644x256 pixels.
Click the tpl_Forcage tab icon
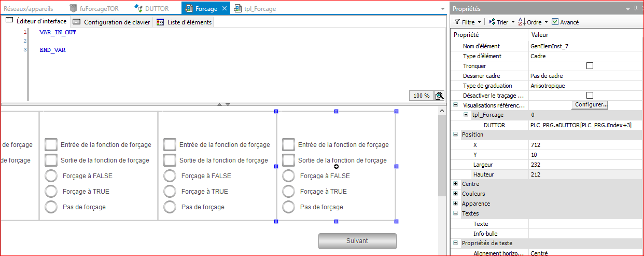pos(237,9)
